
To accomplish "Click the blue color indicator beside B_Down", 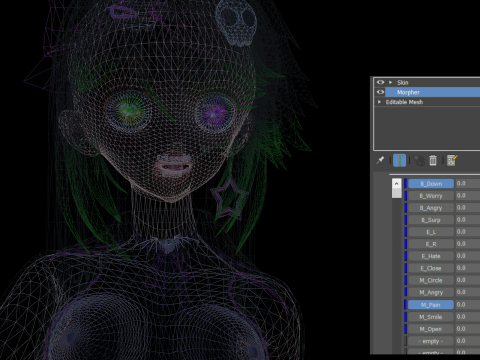I will click(406, 184).
